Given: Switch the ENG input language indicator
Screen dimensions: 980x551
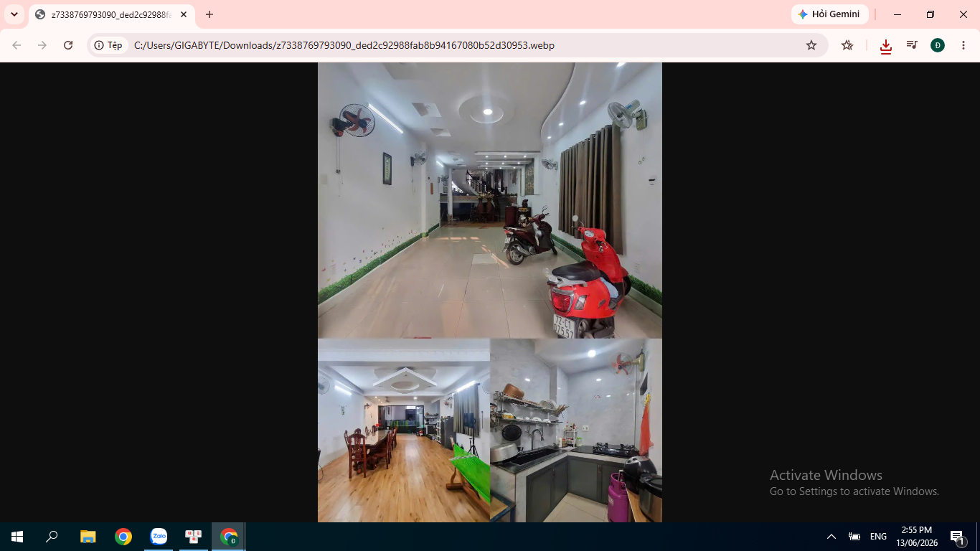Looking at the screenshot, I should click(x=878, y=537).
